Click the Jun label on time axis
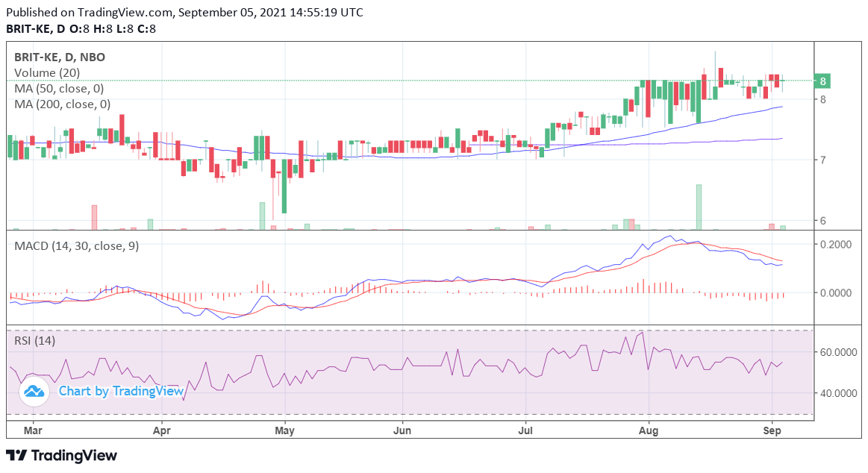Viewport: 868px width, 473px height. pyautogui.click(x=402, y=430)
